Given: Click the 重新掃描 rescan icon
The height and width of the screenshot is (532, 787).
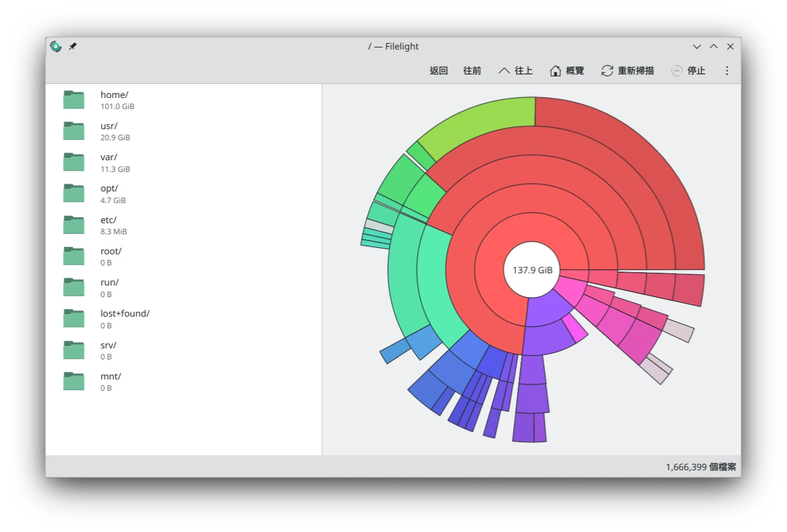Looking at the screenshot, I should pyautogui.click(x=607, y=71).
